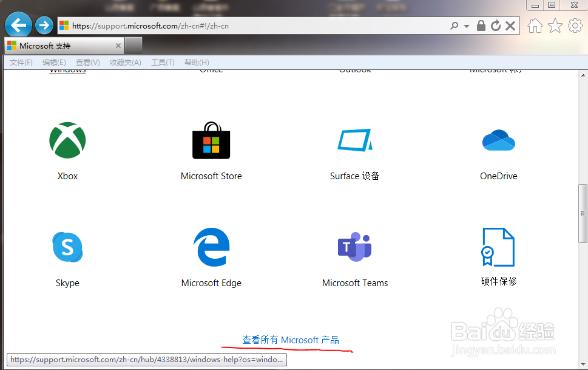The height and width of the screenshot is (370, 588).
Task: Select the Microsoft 支持 tab
Action: (64, 46)
